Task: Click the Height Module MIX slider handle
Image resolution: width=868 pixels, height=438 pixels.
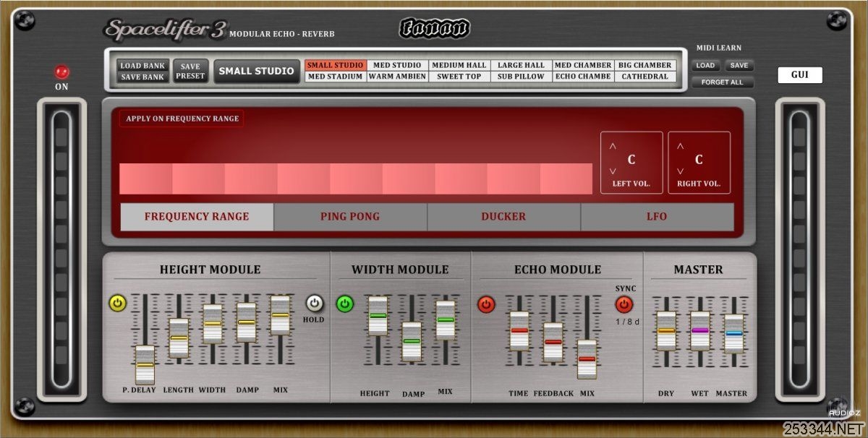Action: [280, 315]
